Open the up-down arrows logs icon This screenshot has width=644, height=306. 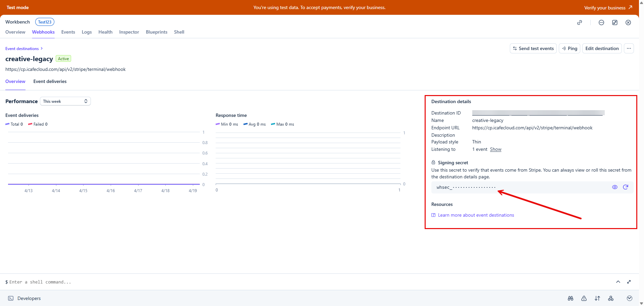tap(597, 298)
